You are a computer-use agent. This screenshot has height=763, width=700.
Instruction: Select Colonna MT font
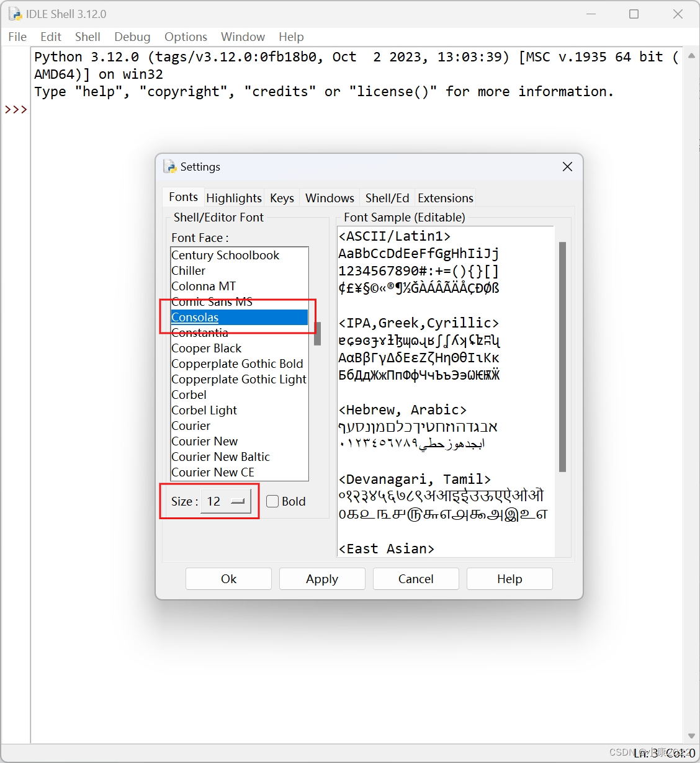pos(239,286)
